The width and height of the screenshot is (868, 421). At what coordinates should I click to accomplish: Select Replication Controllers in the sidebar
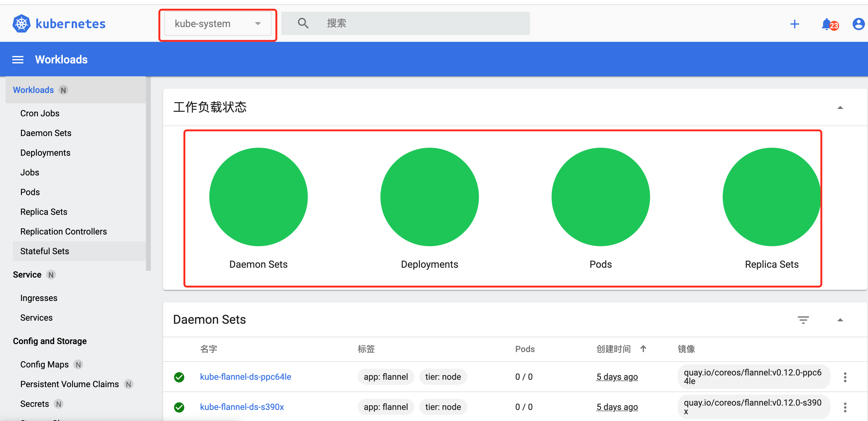click(x=63, y=231)
